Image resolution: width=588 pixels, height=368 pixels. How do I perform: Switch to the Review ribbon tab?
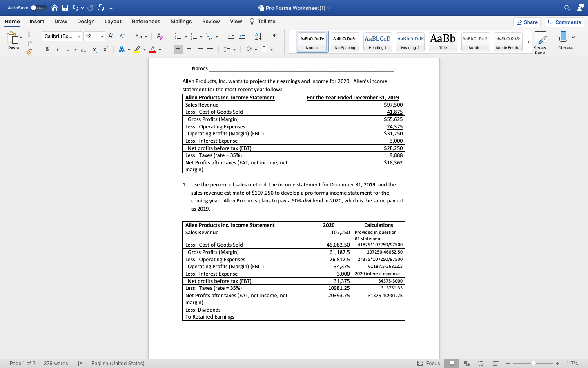[x=211, y=22]
